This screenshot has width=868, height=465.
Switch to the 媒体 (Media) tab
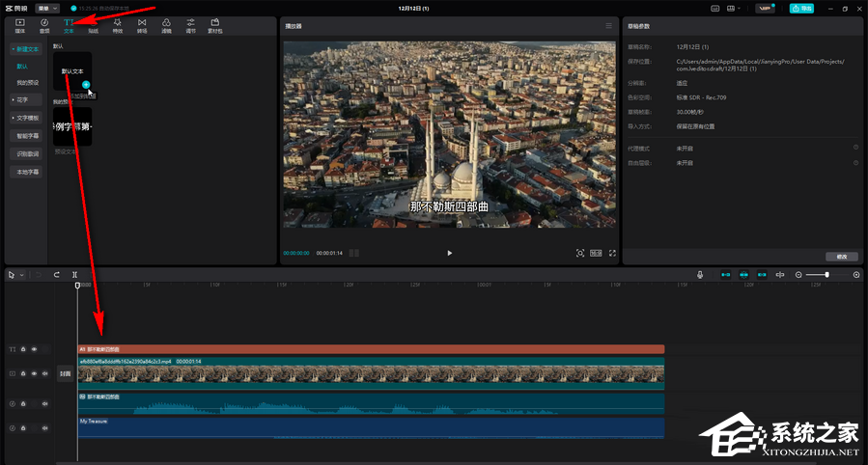(x=20, y=25)
